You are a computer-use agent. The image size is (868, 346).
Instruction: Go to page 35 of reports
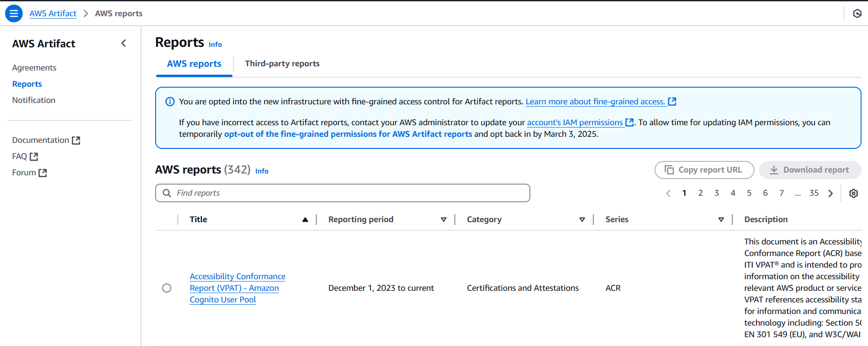tap(814, 193)
